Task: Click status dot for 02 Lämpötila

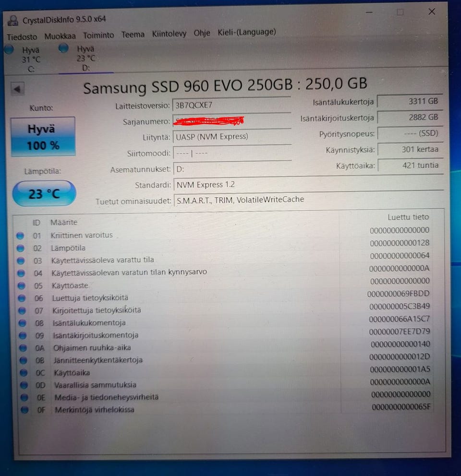Action: (20, 249)
